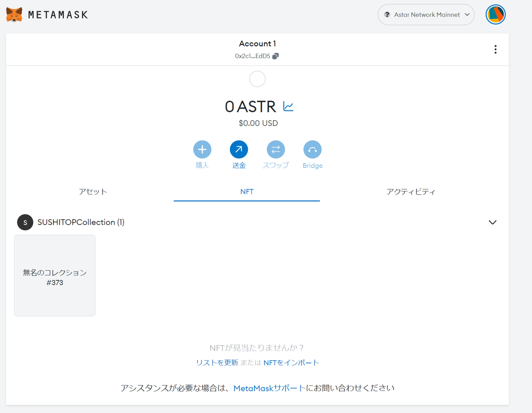Click the Account 1 name
532x413 pixels.
pyautogui.click(x=257, y=44)
